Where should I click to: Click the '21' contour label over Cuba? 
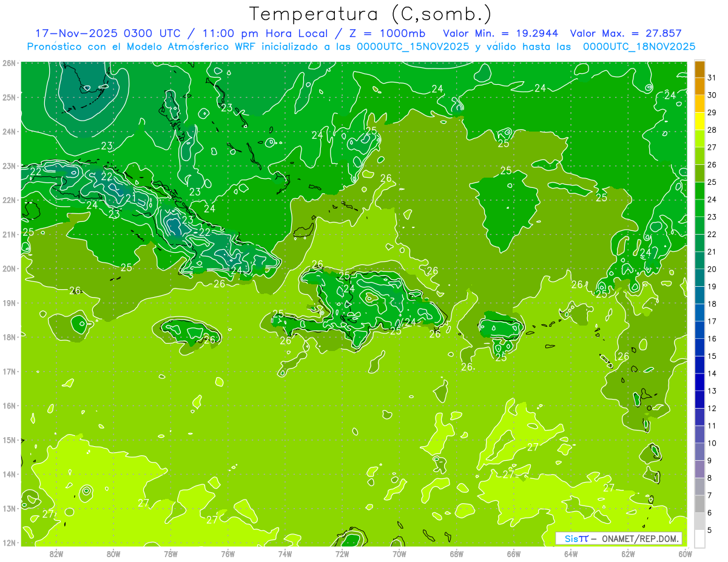[x=131, y=198]
